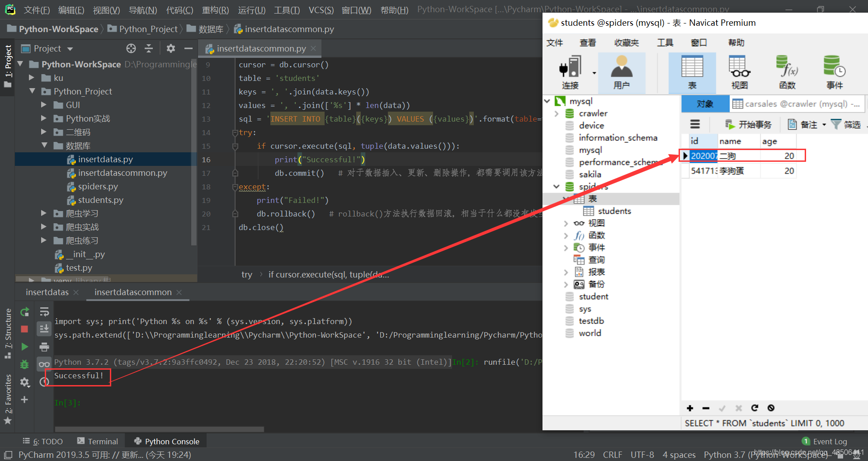Open 2: Favorites side tool window
The image size is (868, 461).
[8, 399]
